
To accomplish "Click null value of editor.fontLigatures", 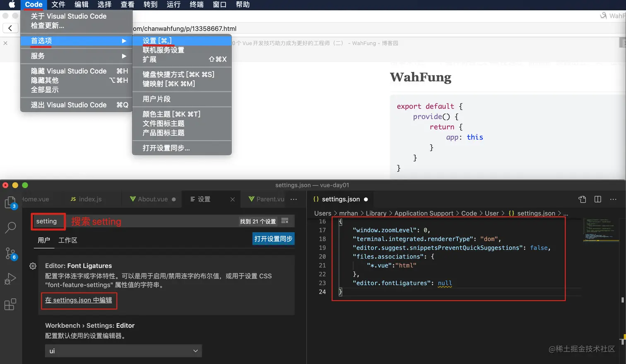I will click(445, 283).
